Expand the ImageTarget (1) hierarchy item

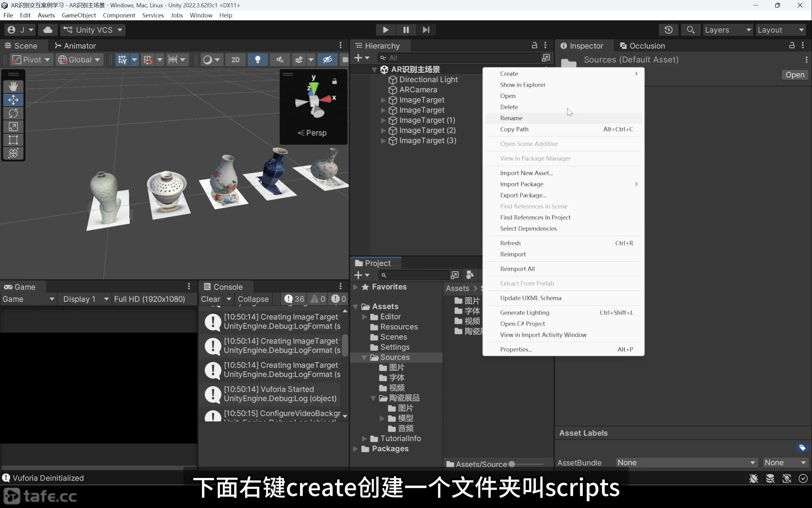pos(383,120)
